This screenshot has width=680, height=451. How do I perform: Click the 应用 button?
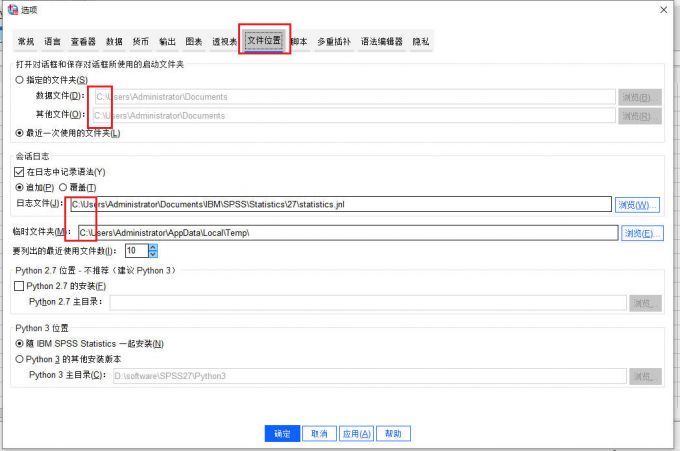[x=356, y=434]
